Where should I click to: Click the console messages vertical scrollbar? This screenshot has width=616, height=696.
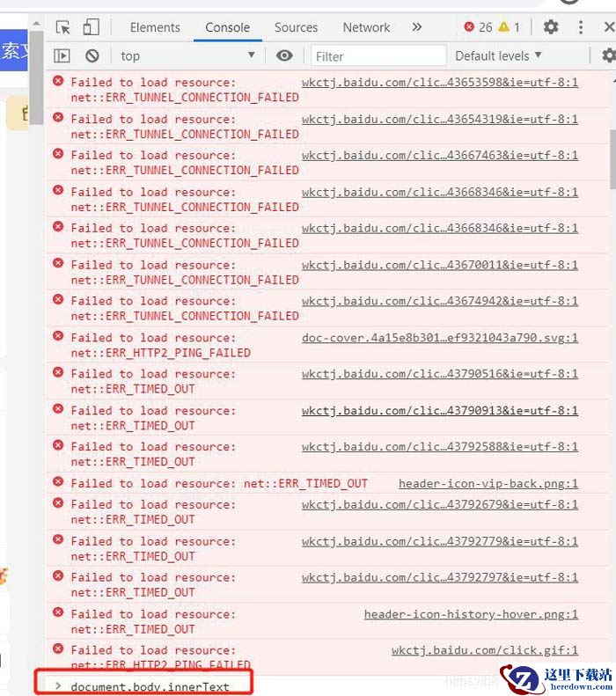(612, 160)
